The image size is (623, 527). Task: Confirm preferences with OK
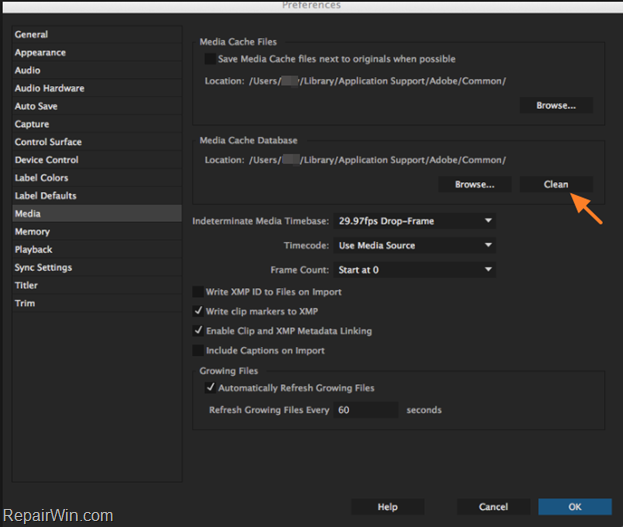click(x=575, y=507)
